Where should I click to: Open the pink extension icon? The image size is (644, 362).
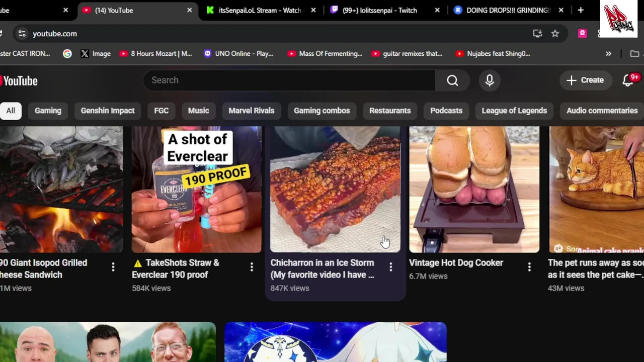pyautogui.click(x=582, y=34)
